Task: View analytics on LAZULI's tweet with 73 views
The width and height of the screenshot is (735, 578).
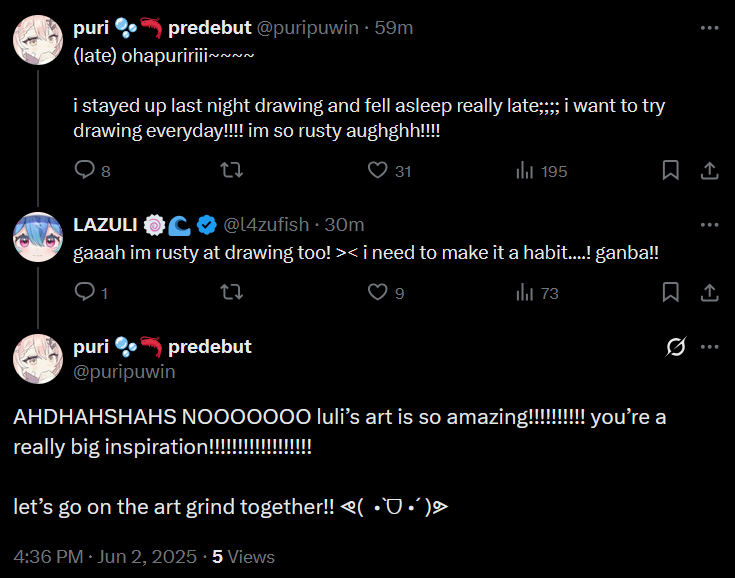Action: click(524, 293)
